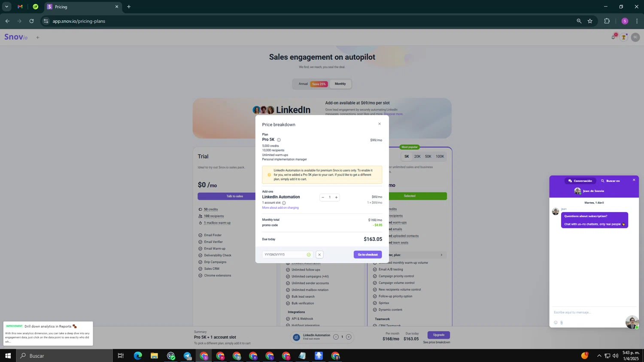This screenshot has width=644, height=362.
Task: Select the 20K credits tier
Action: [417, 157]
